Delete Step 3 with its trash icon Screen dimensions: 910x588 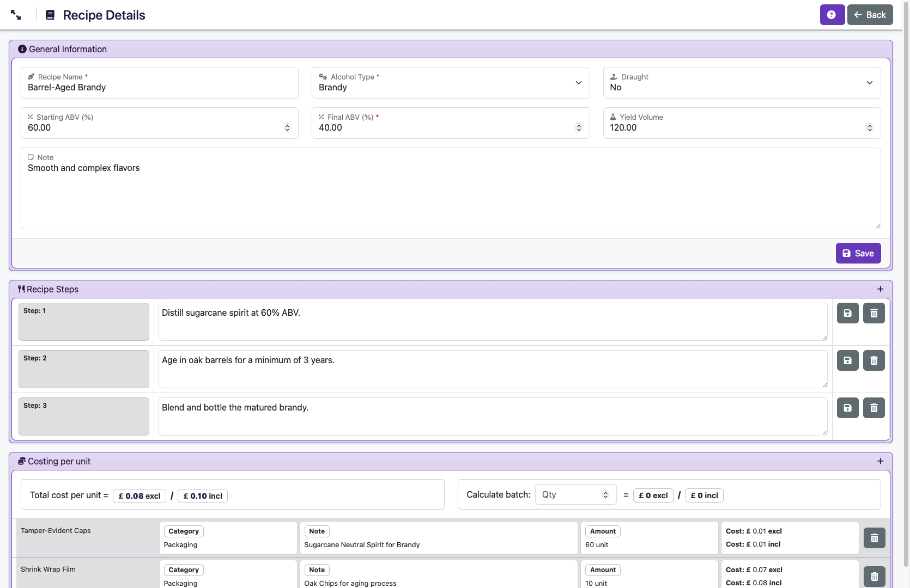point(874,407)
